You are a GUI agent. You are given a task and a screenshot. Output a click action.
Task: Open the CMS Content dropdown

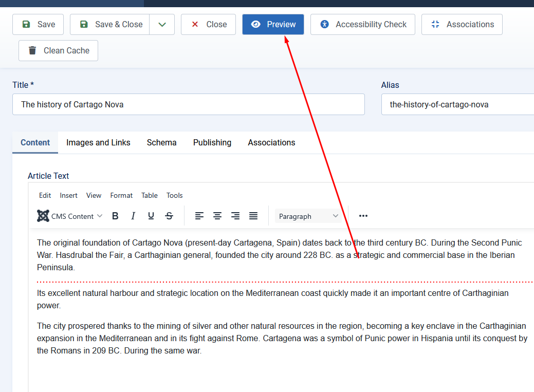[70, 216]
